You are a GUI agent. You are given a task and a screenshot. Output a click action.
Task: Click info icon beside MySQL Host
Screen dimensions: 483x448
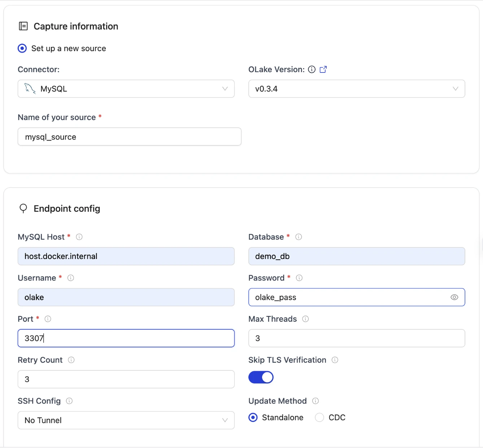[79, 237]
